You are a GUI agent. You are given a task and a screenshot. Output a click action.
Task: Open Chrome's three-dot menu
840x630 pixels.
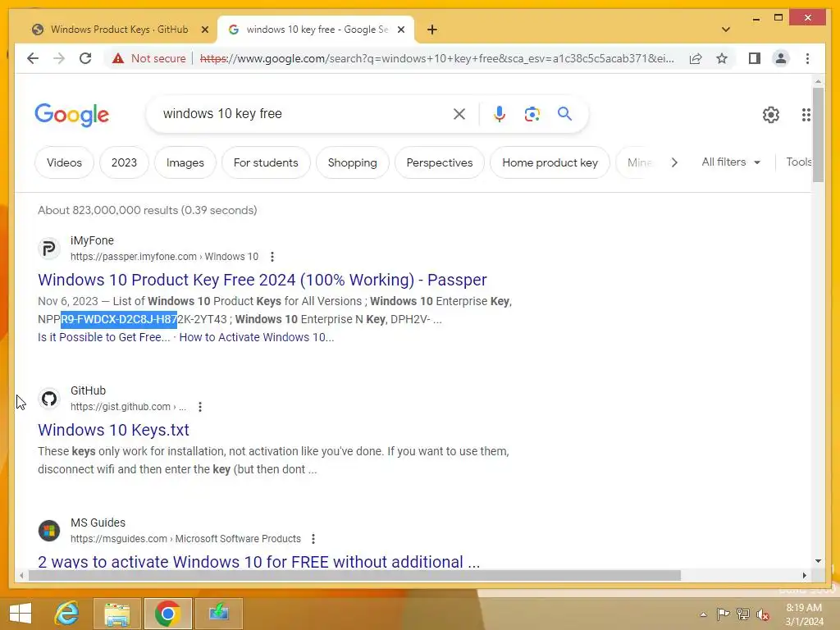[x=807, y=58]
